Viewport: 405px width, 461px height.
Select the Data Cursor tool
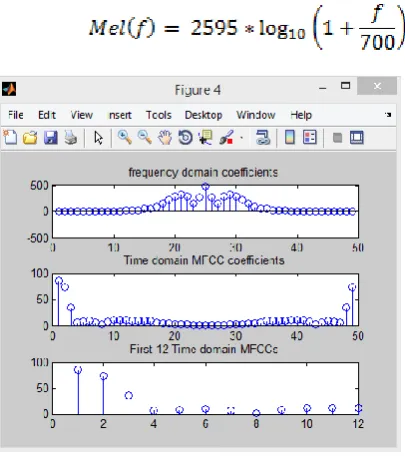[205, 137]
